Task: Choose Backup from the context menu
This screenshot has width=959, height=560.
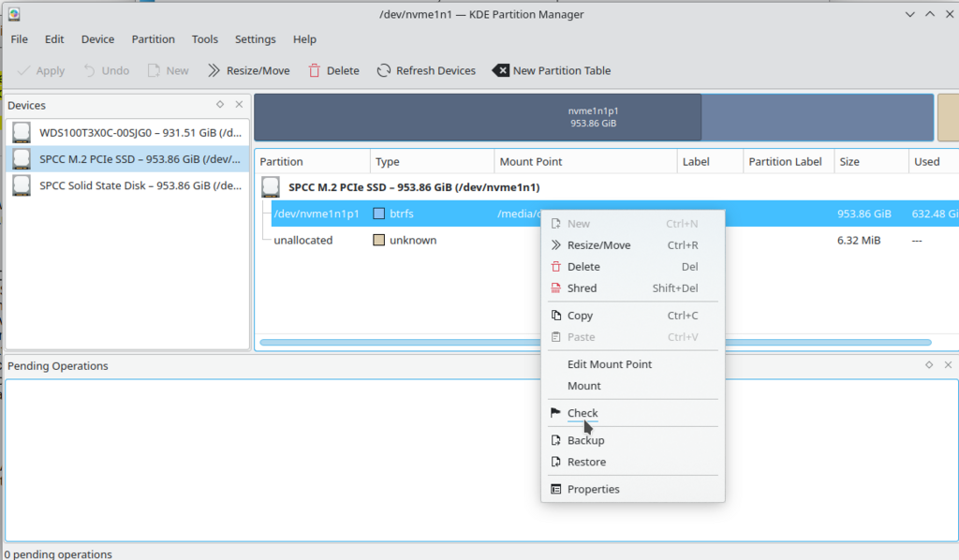Action: (585, 440)
